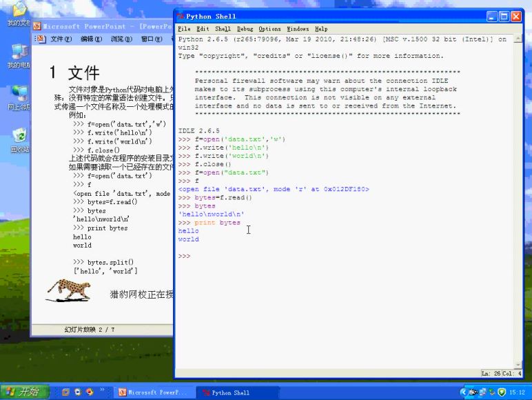Viewport: 532px width, 400px height.
Task: Open the Help menu in Python Shell
Action: point(321,29)
